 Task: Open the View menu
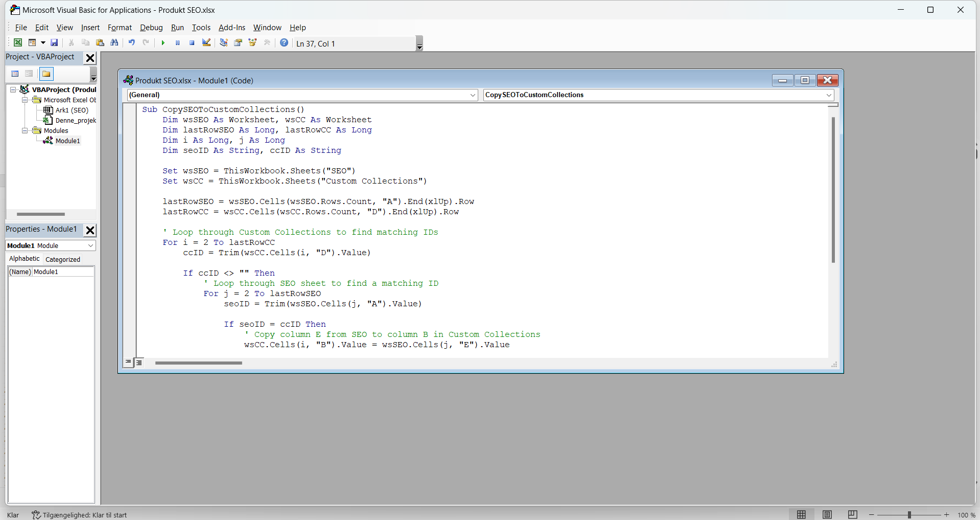65,28
